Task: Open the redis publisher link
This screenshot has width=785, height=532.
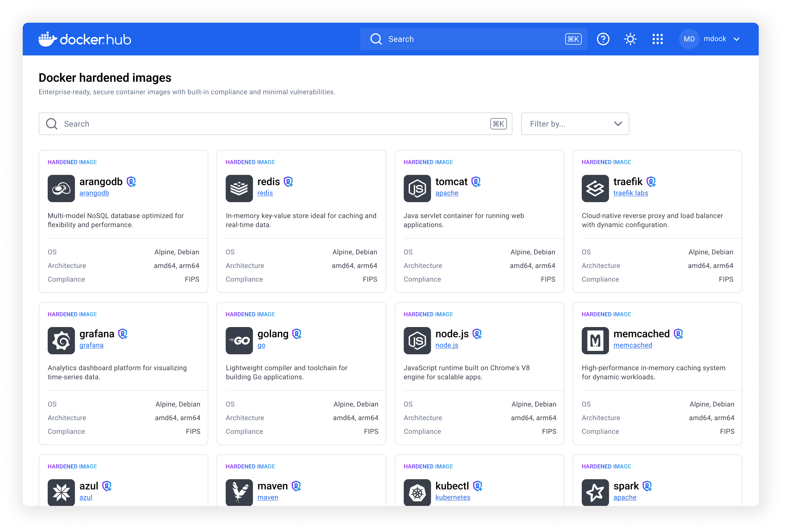Action: coord(265,193)
